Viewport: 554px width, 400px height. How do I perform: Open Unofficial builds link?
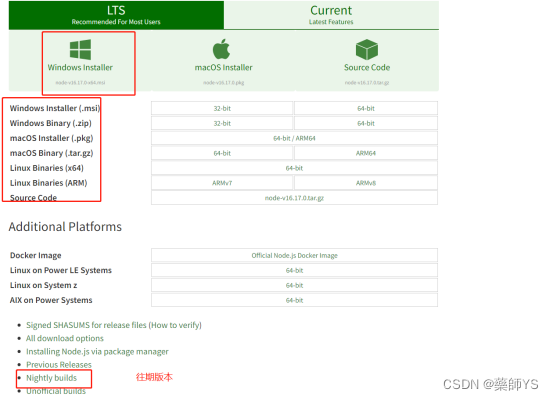(56, 391)
